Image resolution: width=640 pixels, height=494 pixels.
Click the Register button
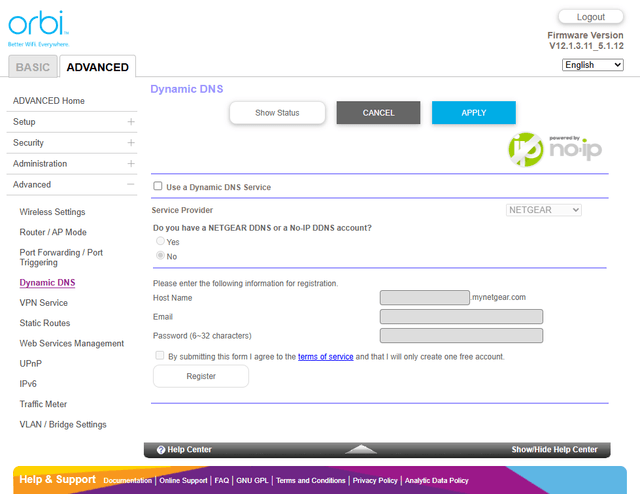[x=201, y=376]
